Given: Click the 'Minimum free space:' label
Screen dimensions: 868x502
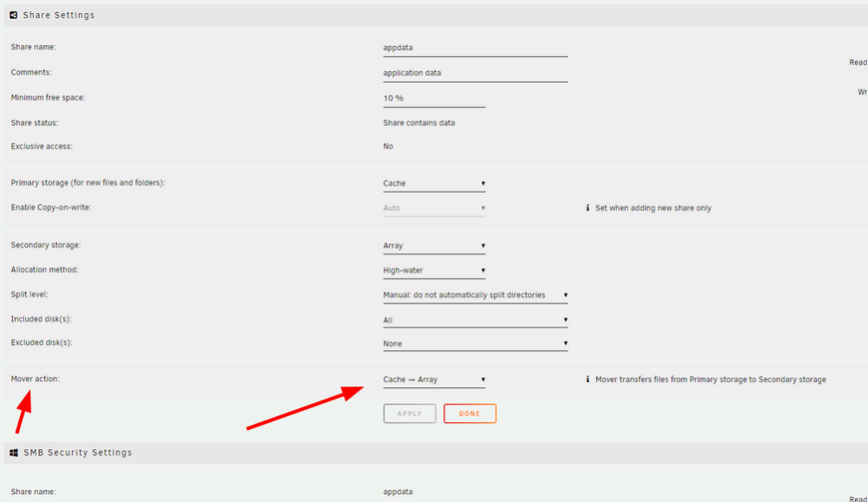Looking at the screenshot, I should pyautogui.click(x=48, y=97).
